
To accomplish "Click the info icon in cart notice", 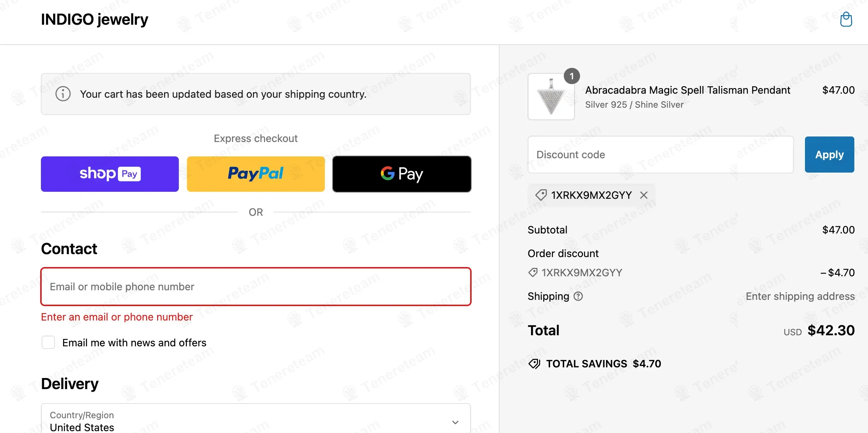I will [x=63, y=94].
